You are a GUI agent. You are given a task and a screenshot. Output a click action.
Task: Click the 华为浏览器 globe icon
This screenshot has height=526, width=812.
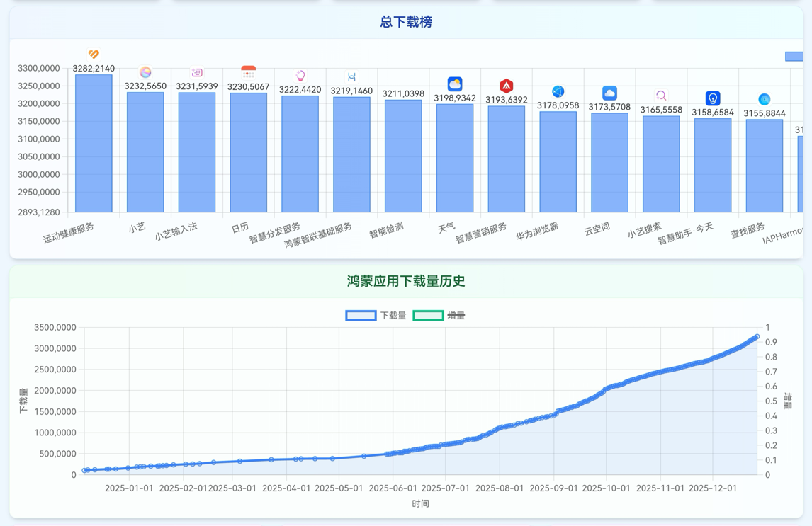pos(558,91)
